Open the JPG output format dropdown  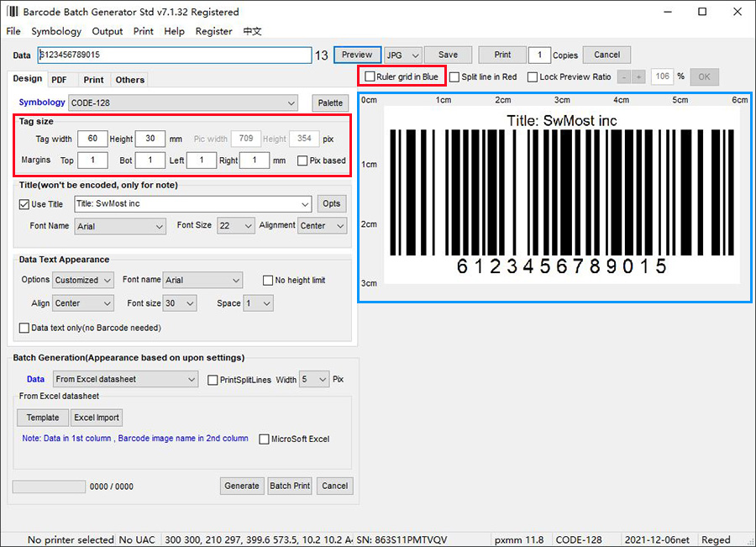click(403, 55)
